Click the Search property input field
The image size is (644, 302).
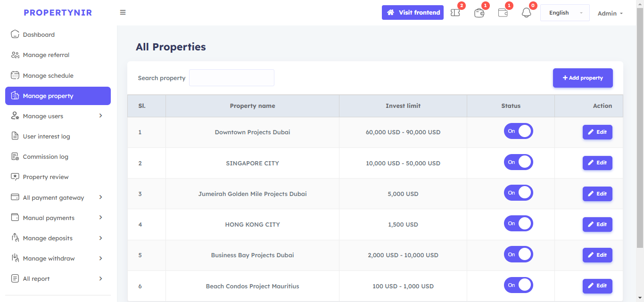pos(231,78)
